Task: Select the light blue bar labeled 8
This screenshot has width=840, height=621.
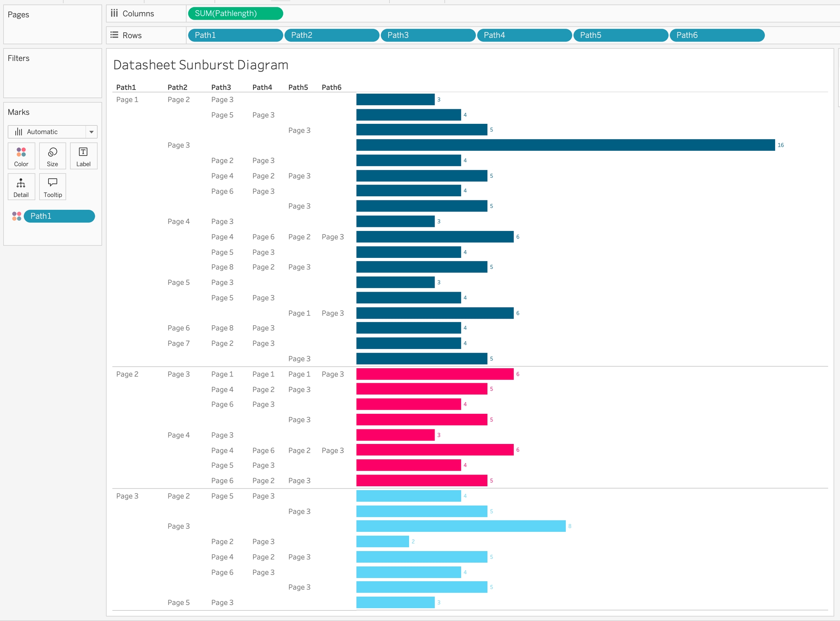Action: click(x=460, y=526)
